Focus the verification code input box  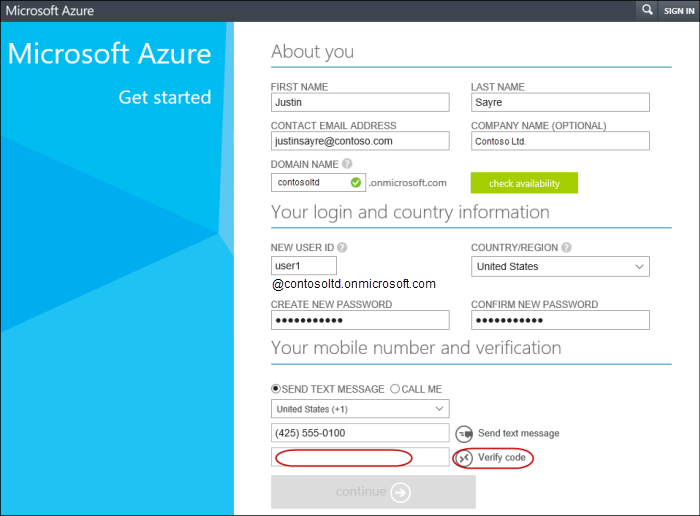click(360, 457)
